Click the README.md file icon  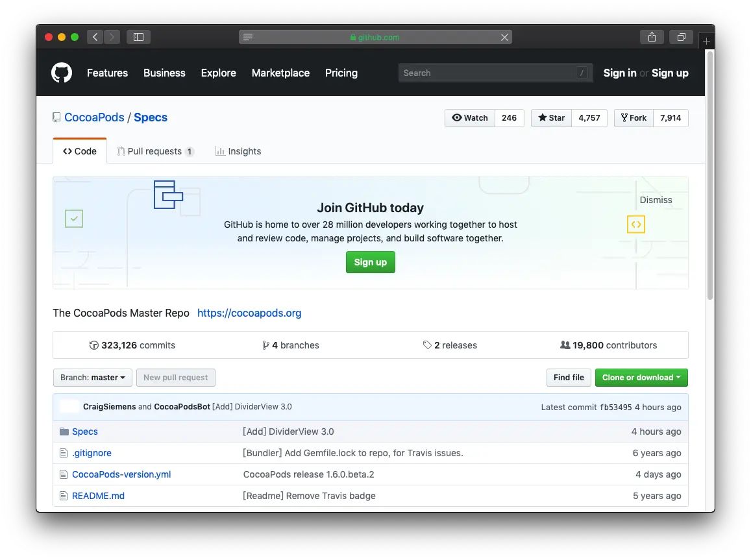pos(63,496)
